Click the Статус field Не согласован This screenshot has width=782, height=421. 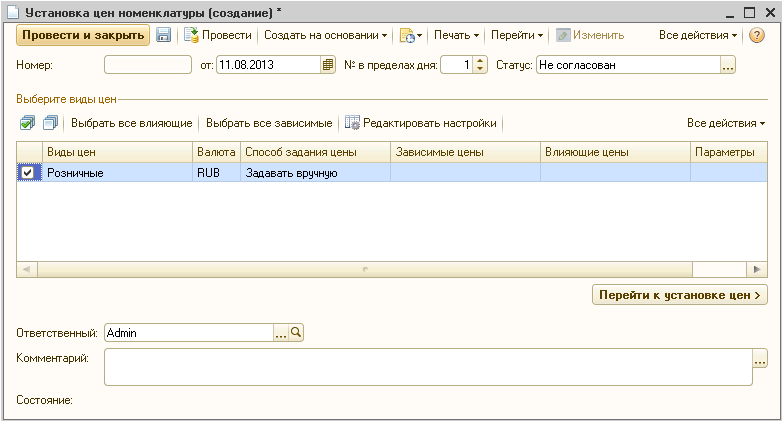(x=628, y=65)
